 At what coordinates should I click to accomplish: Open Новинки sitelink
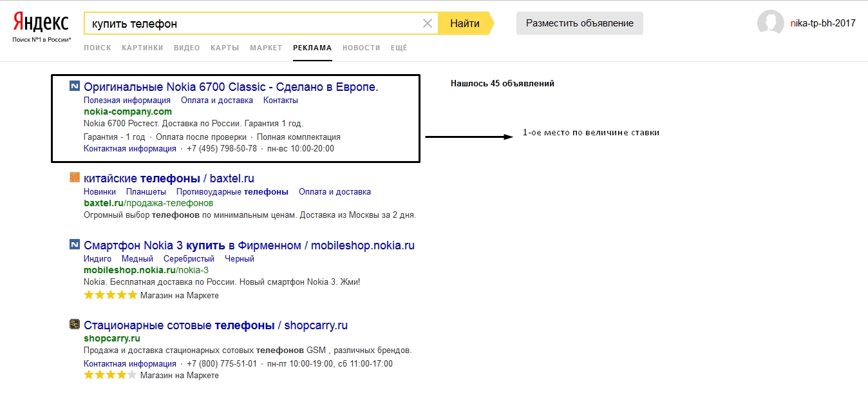pyautogui.click(x=100, y=191)
